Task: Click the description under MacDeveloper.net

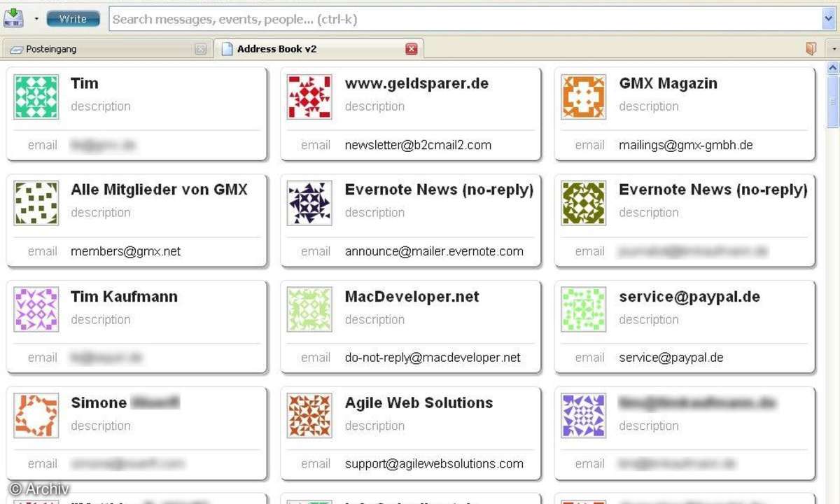Action: [x=374, y=319]
